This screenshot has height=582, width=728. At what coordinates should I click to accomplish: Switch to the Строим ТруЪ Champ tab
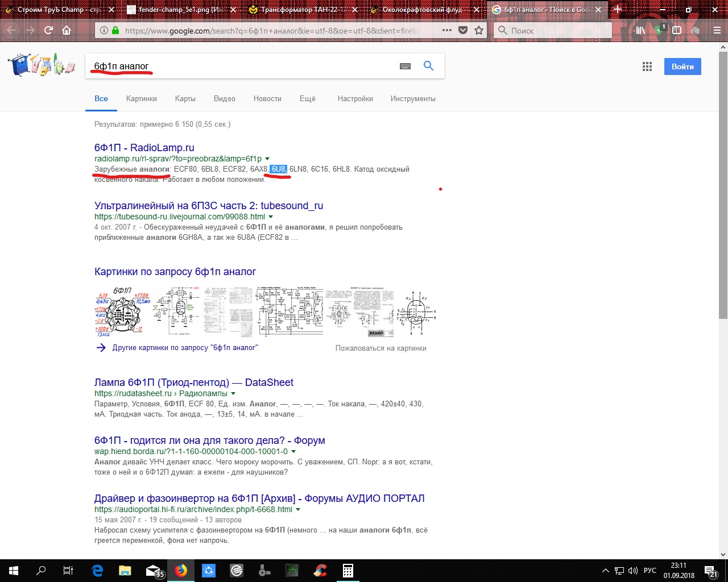point(61,10)
